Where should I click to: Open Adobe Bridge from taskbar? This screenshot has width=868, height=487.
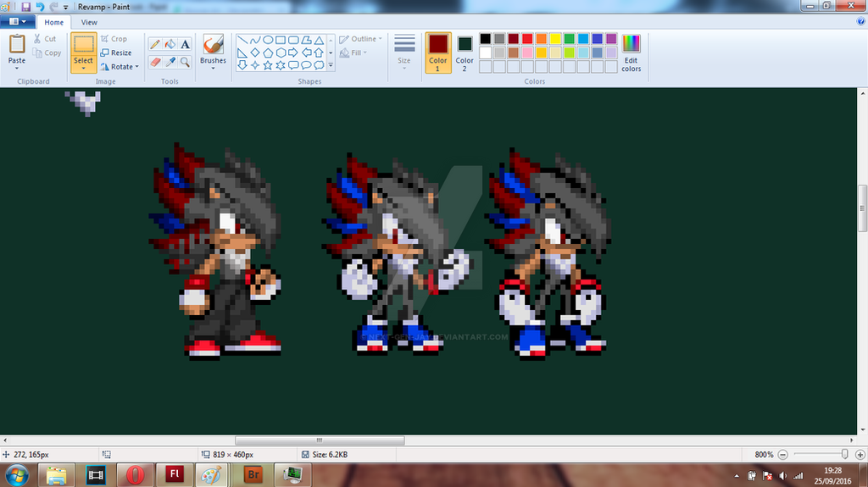253,475
